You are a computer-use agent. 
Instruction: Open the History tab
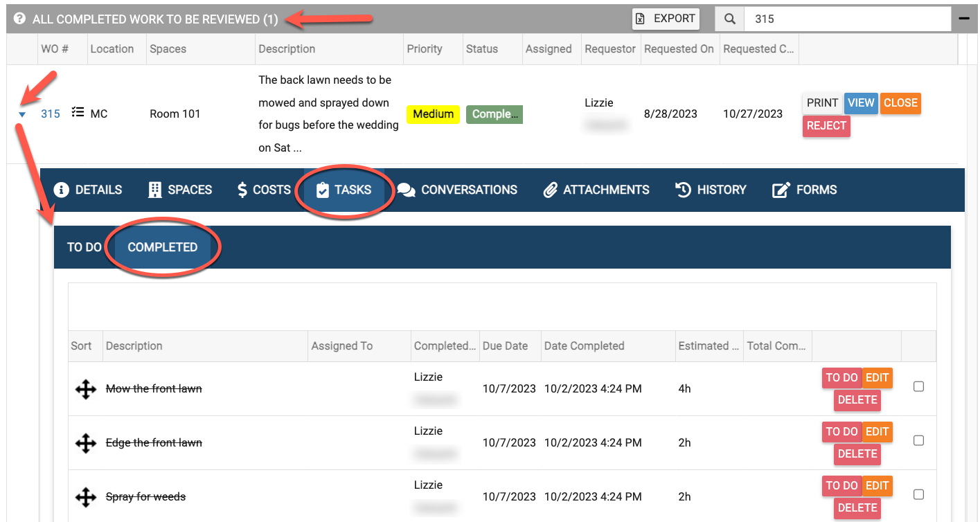point(711,190)
